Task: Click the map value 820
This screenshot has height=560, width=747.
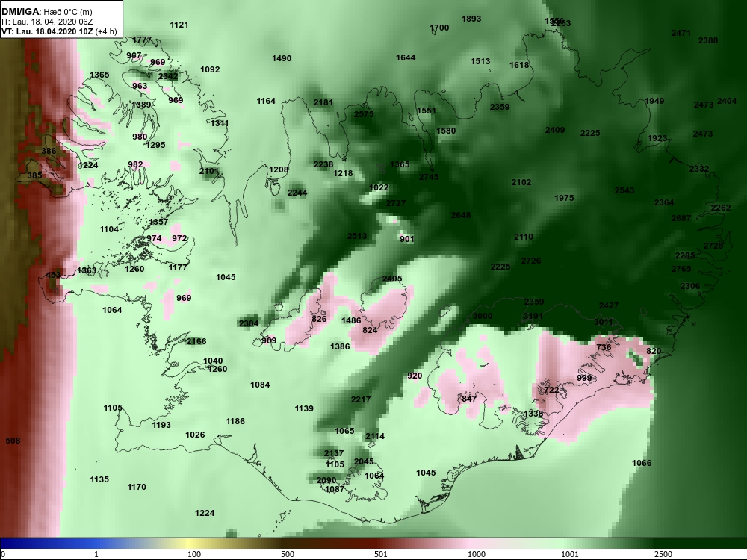Action: [x=654, y=351]
